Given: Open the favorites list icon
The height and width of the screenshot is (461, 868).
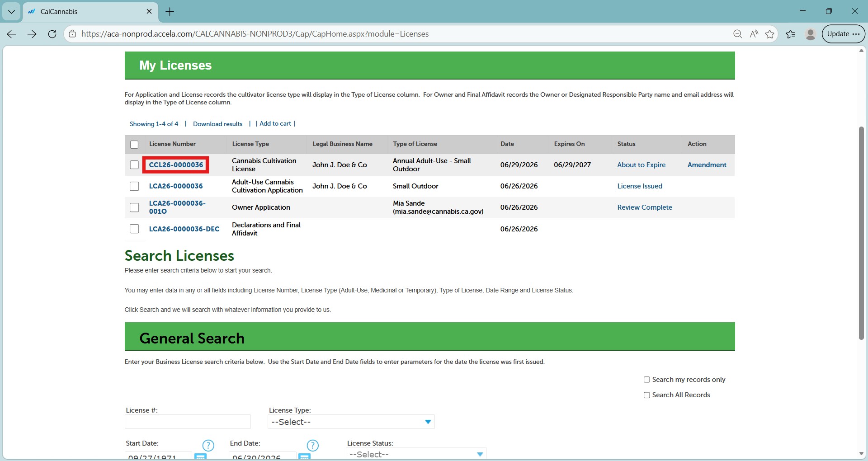Looking at the screenshot, I should (x=791, y=34).
